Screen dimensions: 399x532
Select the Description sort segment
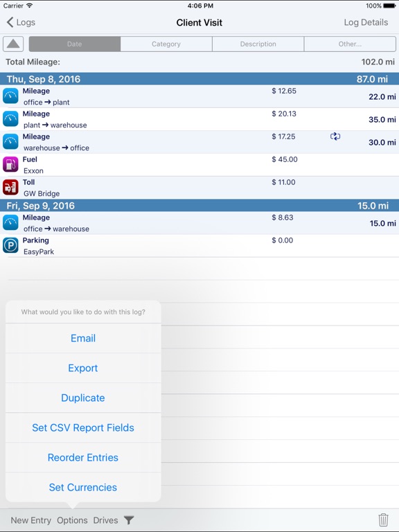pos(258,44)
